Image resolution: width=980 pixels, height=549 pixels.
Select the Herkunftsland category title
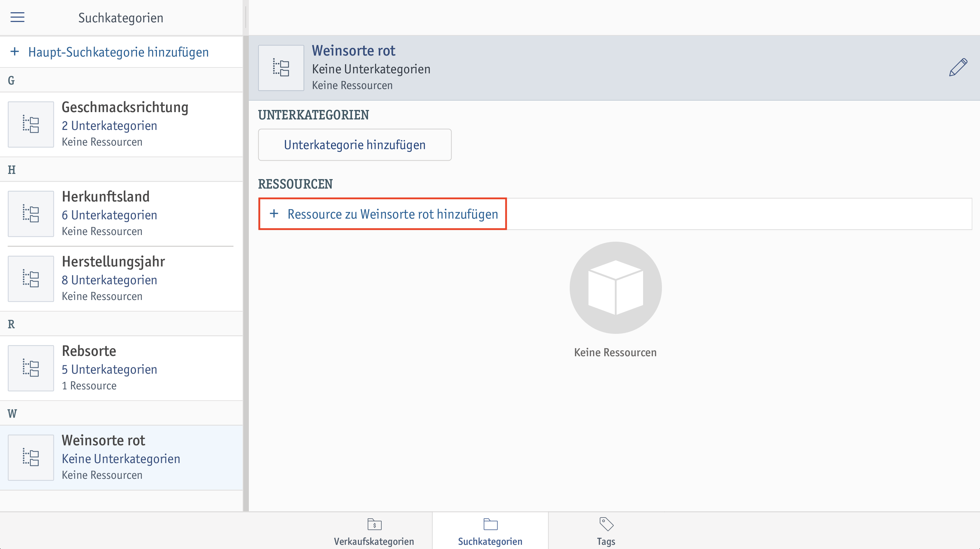click(106, 197)
